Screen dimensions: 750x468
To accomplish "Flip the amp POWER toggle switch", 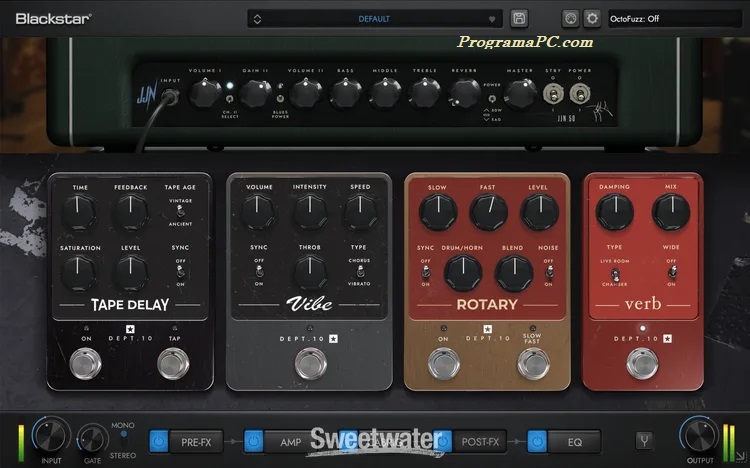I will (579, 93).
